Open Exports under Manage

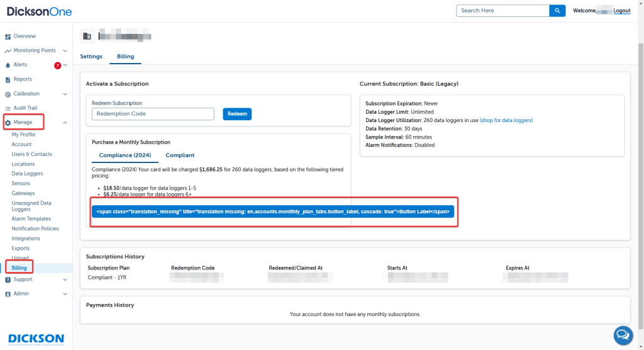(x=21, y=249)
